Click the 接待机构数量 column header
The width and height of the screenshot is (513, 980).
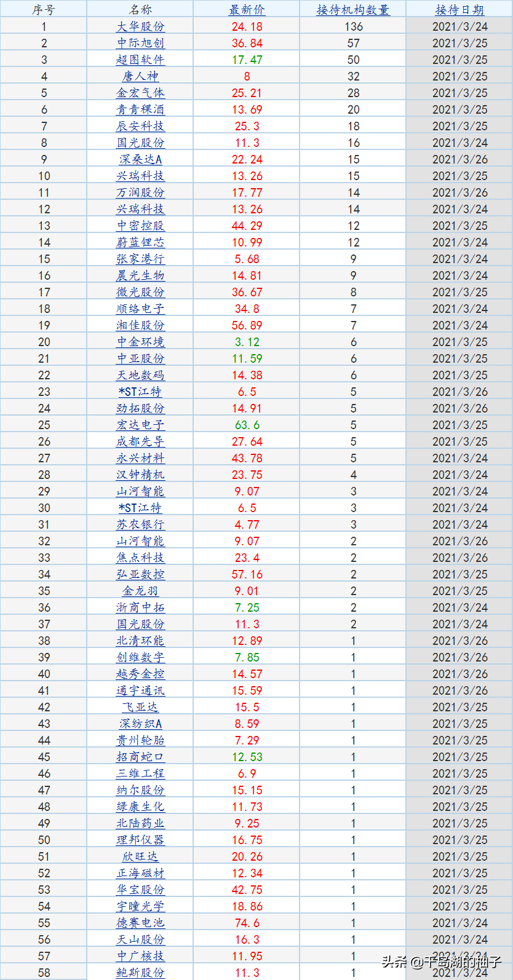(x=353, y=10)
